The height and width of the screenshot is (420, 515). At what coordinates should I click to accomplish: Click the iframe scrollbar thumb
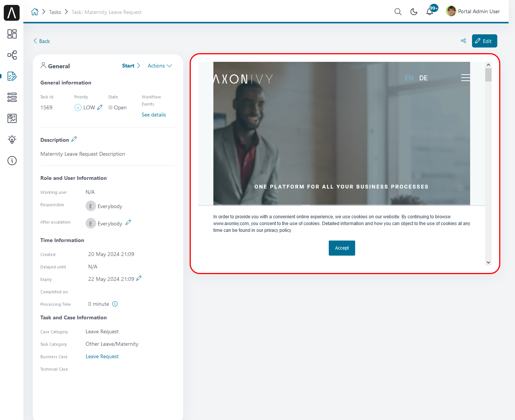tap(488, 75)
